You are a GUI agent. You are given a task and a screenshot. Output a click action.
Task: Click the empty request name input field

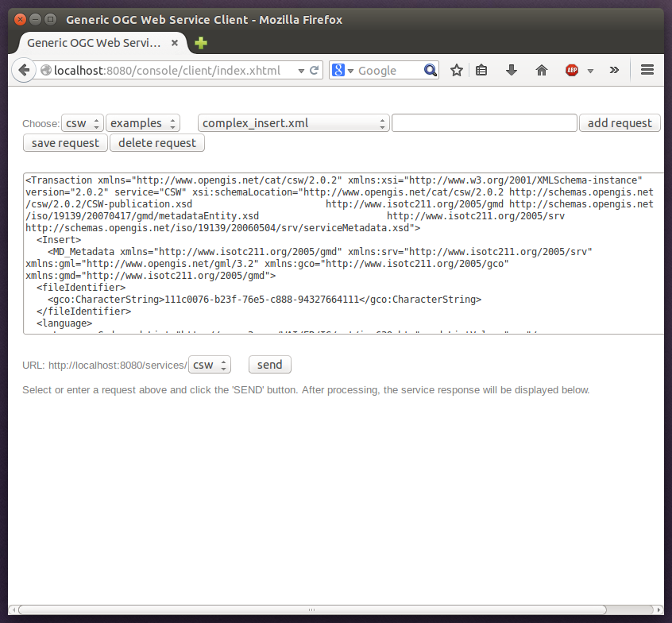coord(484,123)
